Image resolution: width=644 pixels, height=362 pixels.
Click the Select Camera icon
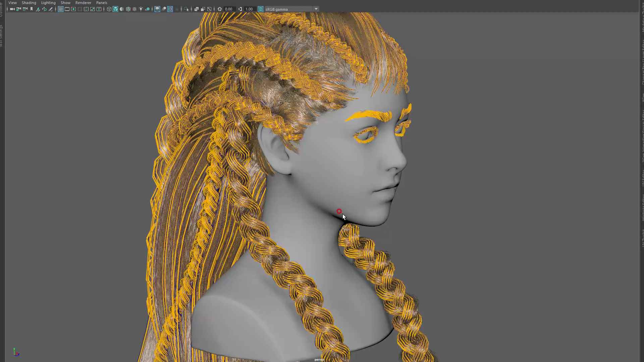coord(12,9)
